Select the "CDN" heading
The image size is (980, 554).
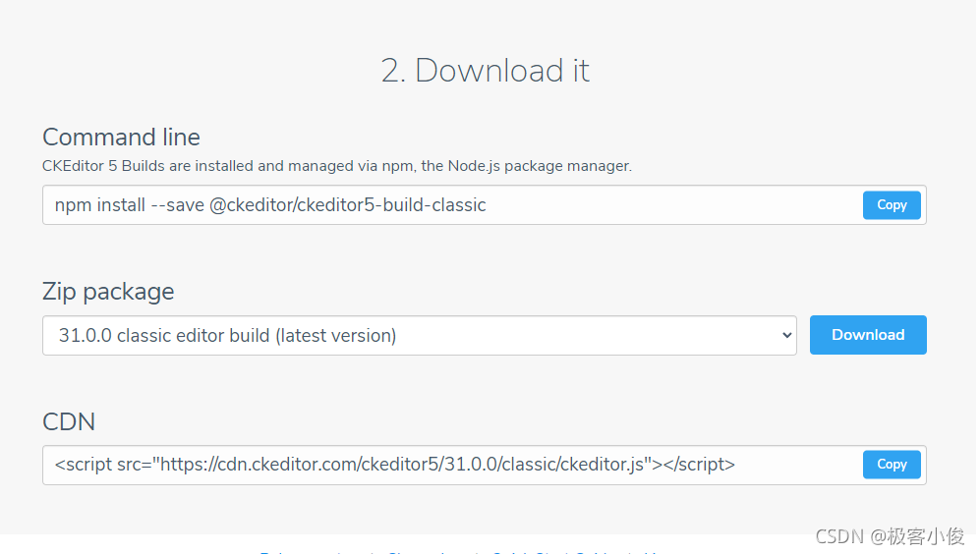[x=69, y=421]
